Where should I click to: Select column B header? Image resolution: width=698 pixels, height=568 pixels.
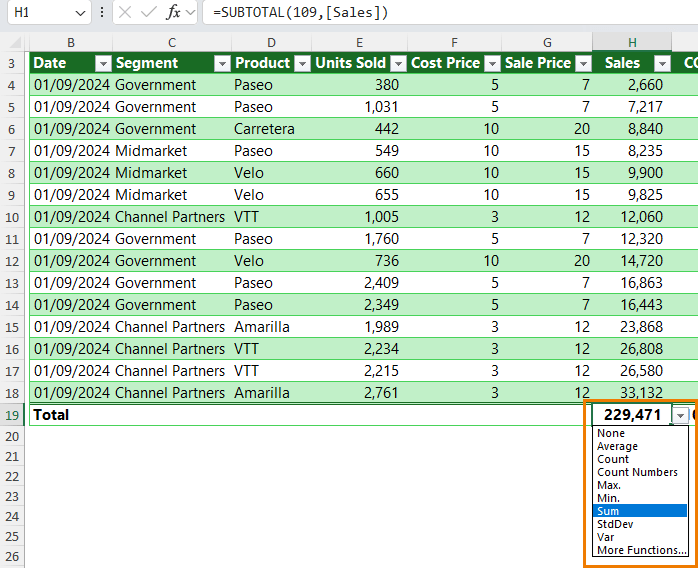71,43
